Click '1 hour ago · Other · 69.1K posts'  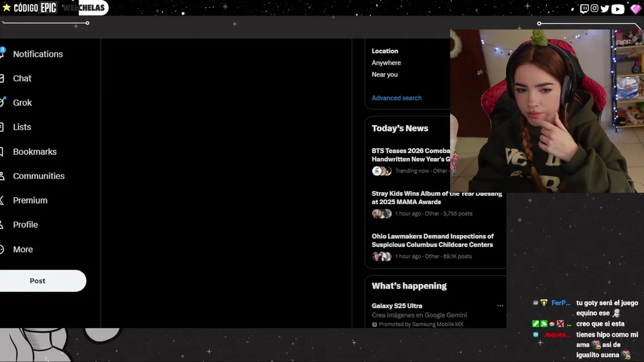coord(433,256)
